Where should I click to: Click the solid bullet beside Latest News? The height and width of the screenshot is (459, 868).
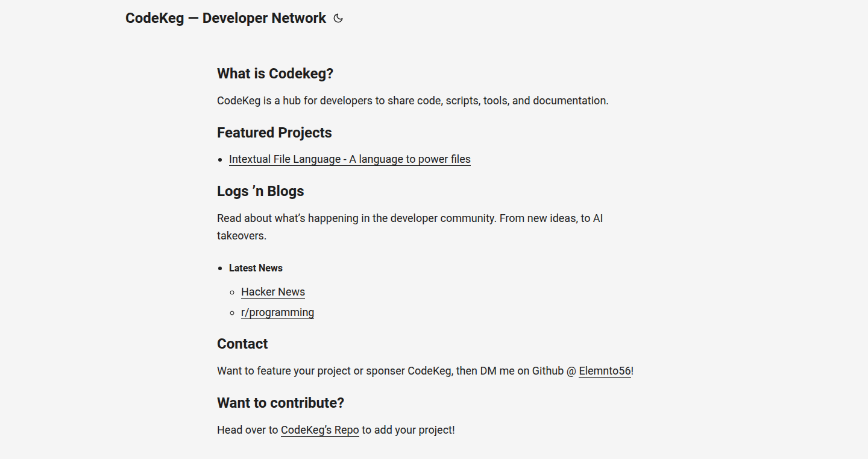pos(221,268)
